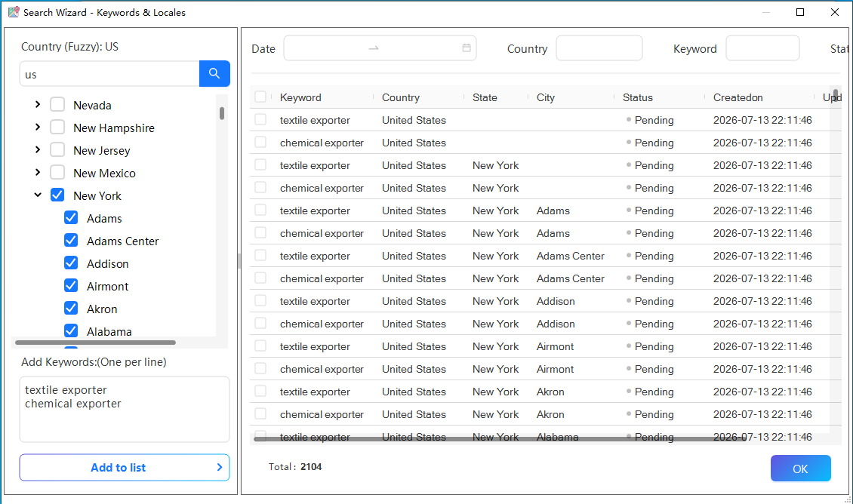Uncheck the Airmont checkbox
Viewport: 853px width, 504px height.
(x=71, y=285)
